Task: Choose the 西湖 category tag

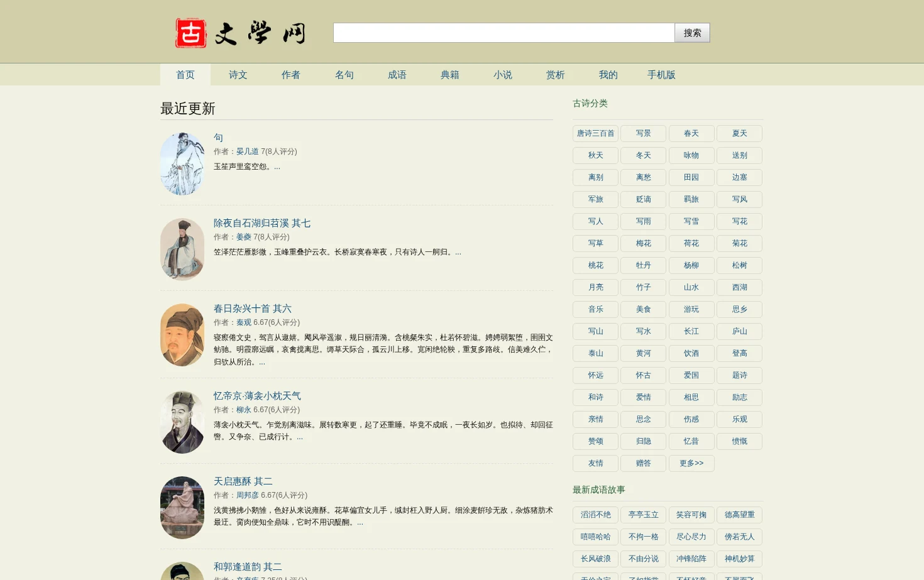Action: pos(739,287)
